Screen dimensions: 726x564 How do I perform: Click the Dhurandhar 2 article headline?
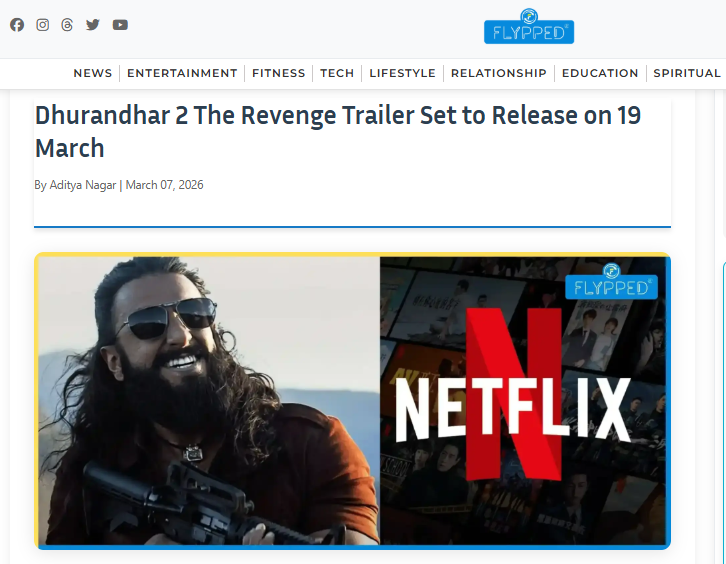point(338,132)
